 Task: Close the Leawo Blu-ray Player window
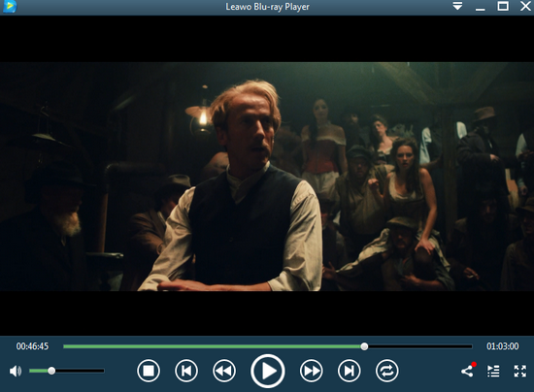[x=525, y=6]
